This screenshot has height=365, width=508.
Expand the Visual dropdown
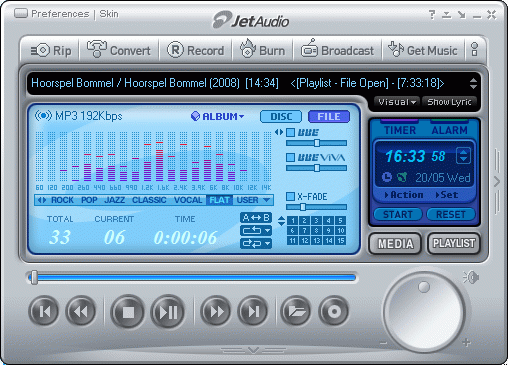click(x=397, y=102)
